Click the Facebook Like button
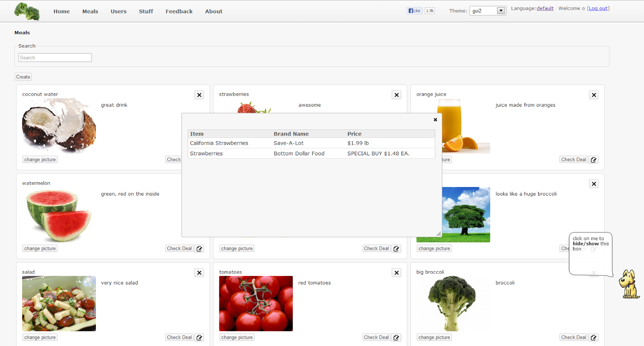Viewport: 644px width, 346px height. tap(414, 11)
